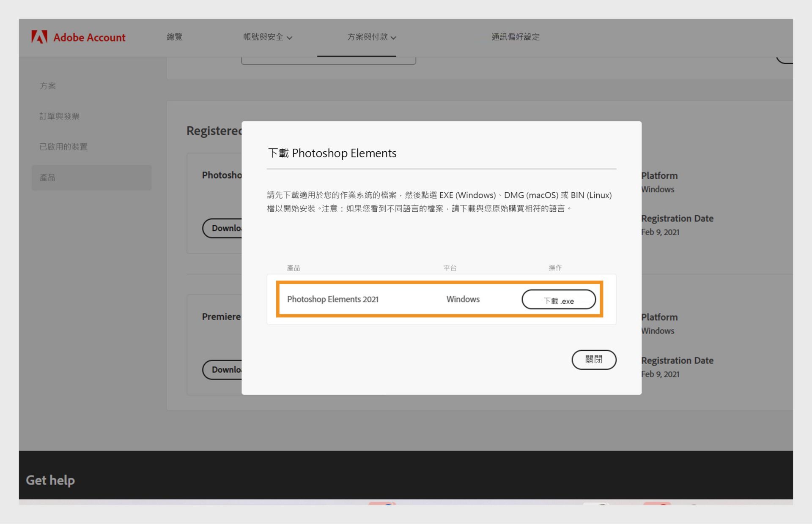Go to the 總覽 tab
The height and width of the screenshot is (524, 812).
pyautogui.click(x=174, y=37)
